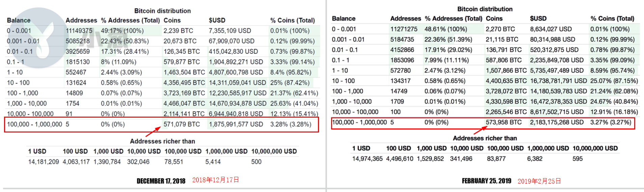Viewport: 644px width, 192px height.
Task: Click value 595 under right 10,000,000 USD
Action: (x=578, y=159)
